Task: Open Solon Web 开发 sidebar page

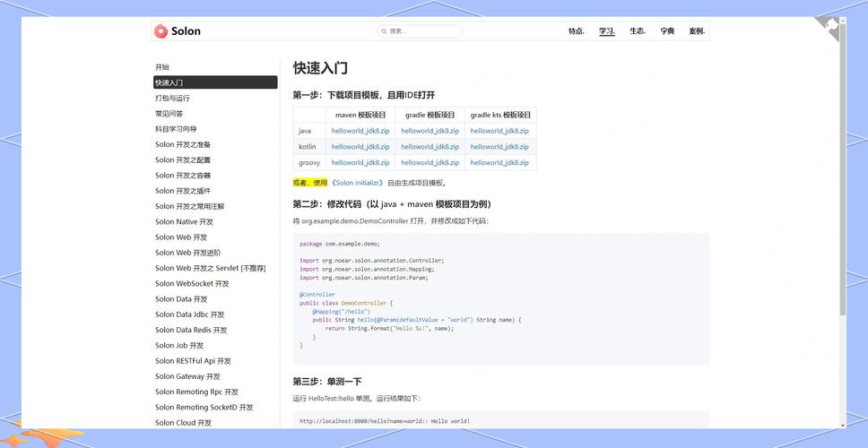Action: pos(181,237)
